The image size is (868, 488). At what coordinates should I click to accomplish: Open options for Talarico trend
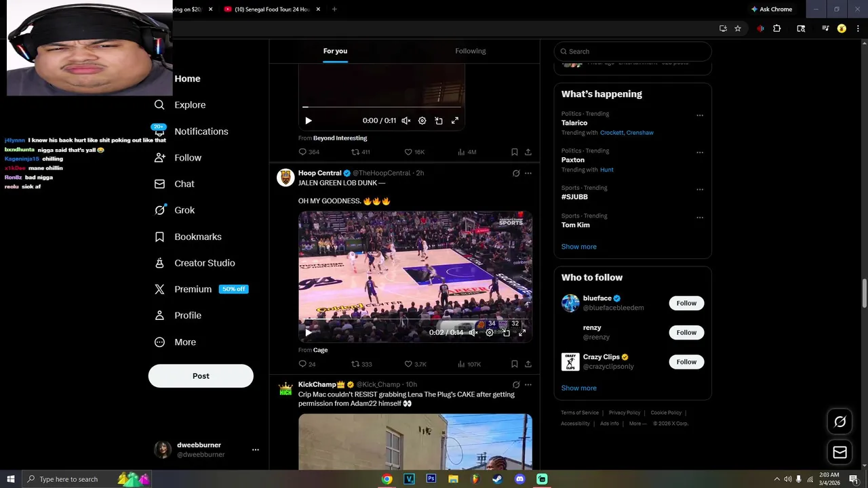click(700, 115)
